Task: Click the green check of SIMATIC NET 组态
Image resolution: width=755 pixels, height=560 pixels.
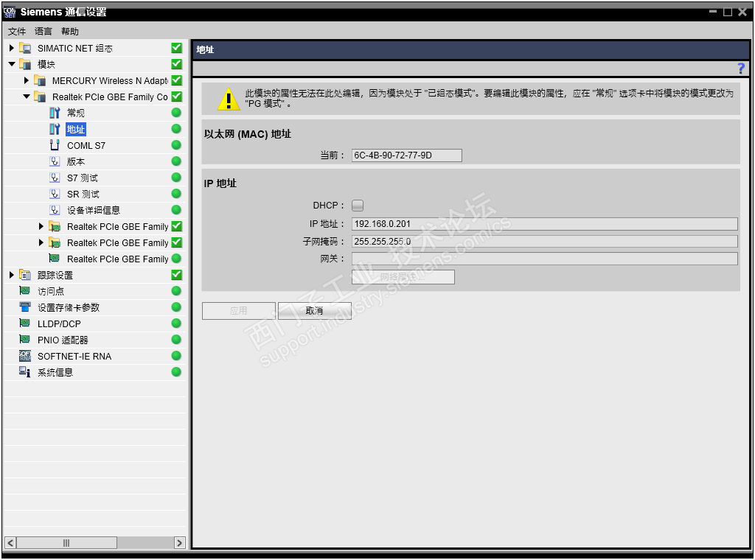Action: click(x=177, y=48)
